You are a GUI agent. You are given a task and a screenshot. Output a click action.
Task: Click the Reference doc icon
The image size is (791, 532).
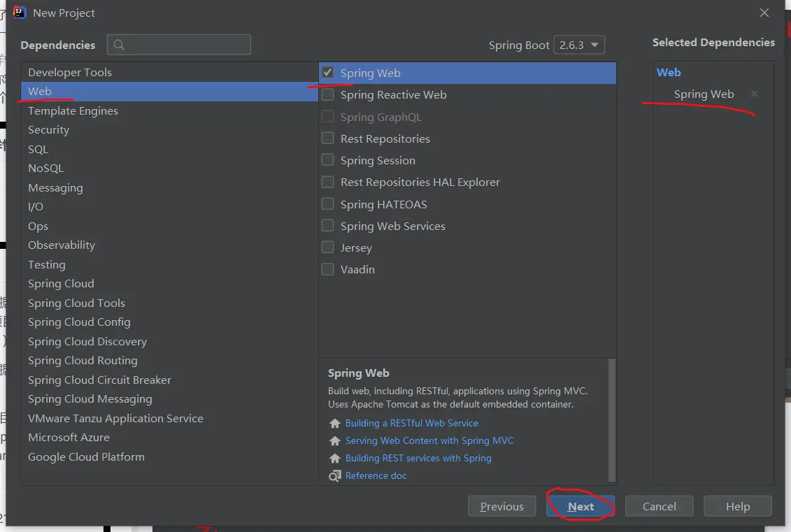[334, 476]
